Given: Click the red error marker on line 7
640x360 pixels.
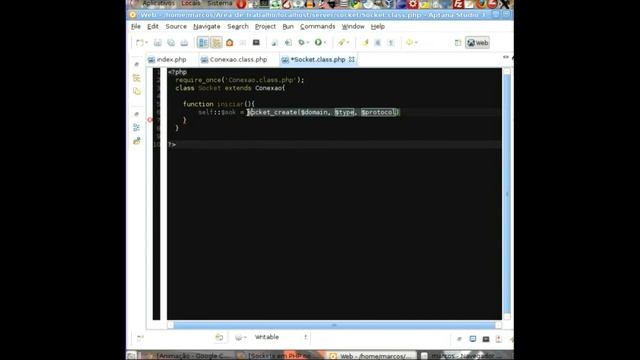Looking at the screenshot, I should (x=150, y=120).
